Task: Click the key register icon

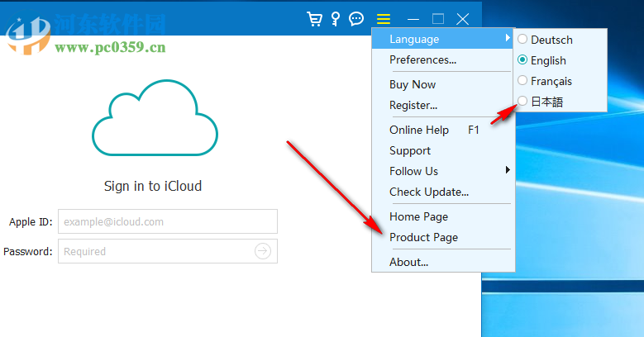Action: pos(336,18)
